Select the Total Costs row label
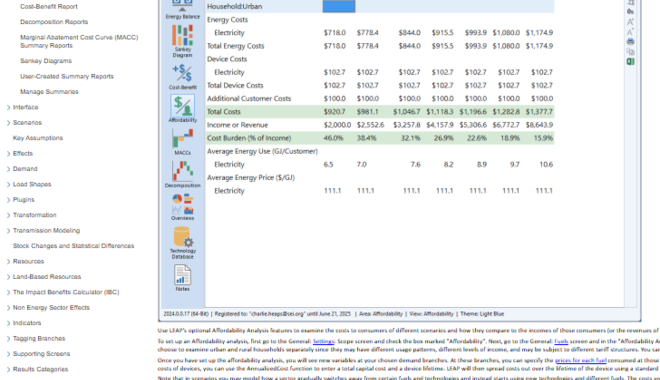 224,112
